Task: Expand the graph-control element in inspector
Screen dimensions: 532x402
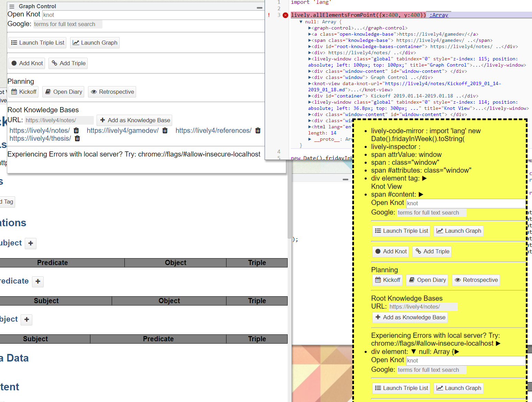Action: pos(310,28)
